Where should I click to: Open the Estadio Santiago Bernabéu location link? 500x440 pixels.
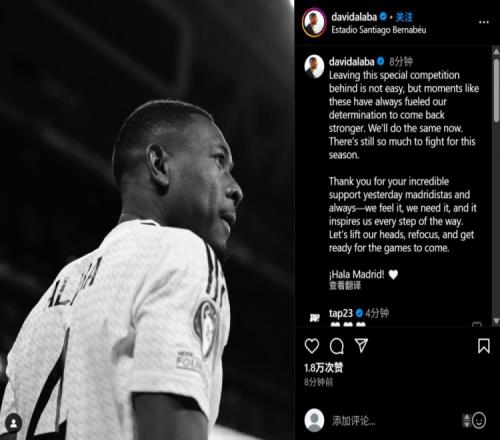click(379, 30)
